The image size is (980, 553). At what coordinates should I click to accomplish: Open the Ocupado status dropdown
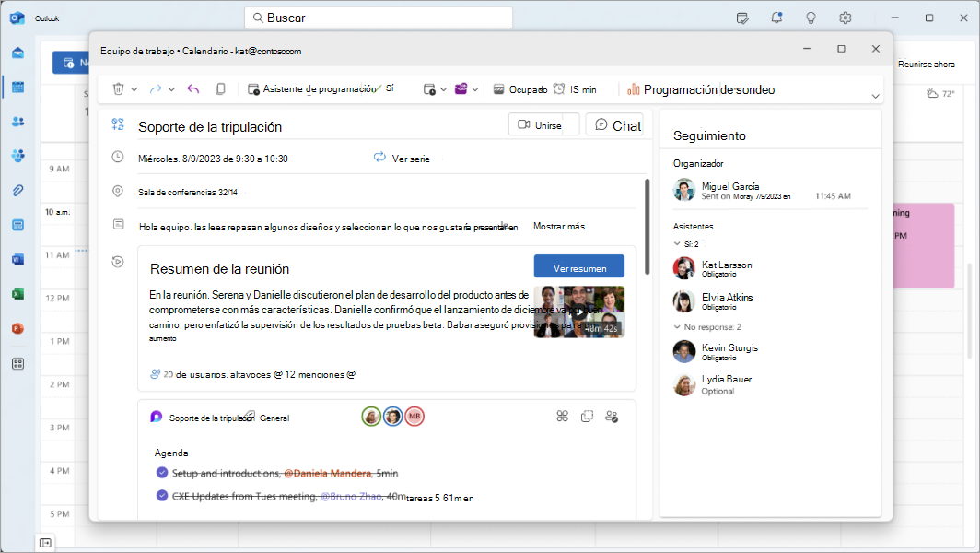tap(520, 89)
